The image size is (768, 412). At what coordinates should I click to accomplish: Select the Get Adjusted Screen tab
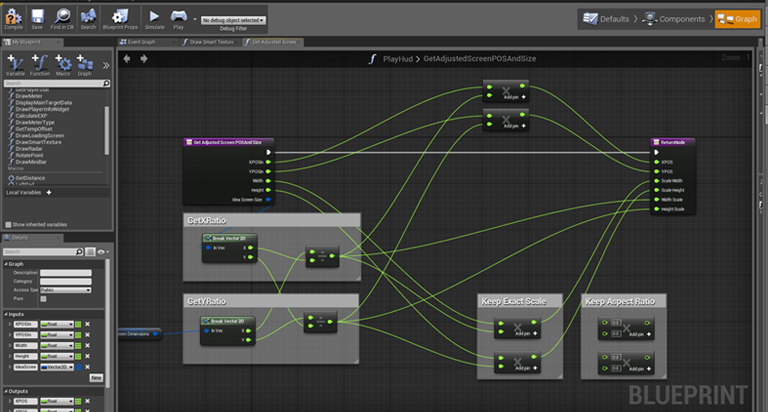pos(272,42)
